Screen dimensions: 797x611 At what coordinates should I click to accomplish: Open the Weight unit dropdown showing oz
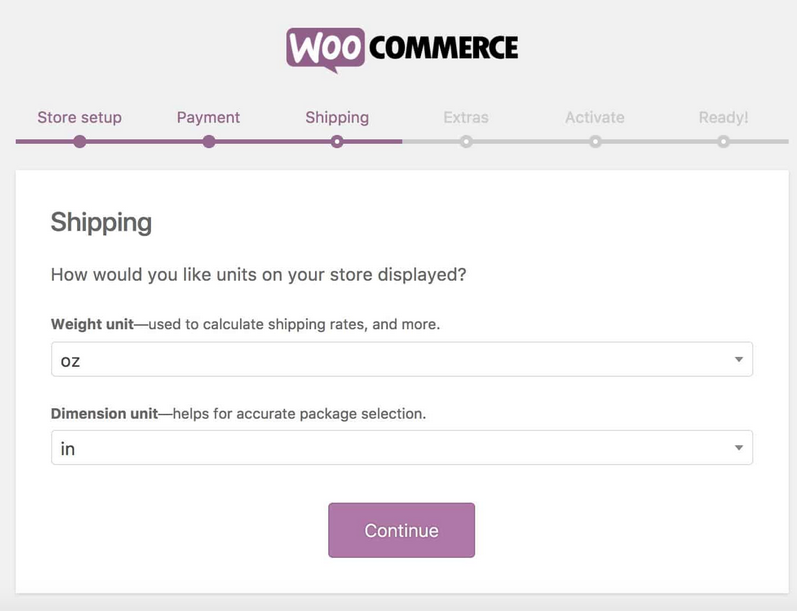tap(400, 360)
